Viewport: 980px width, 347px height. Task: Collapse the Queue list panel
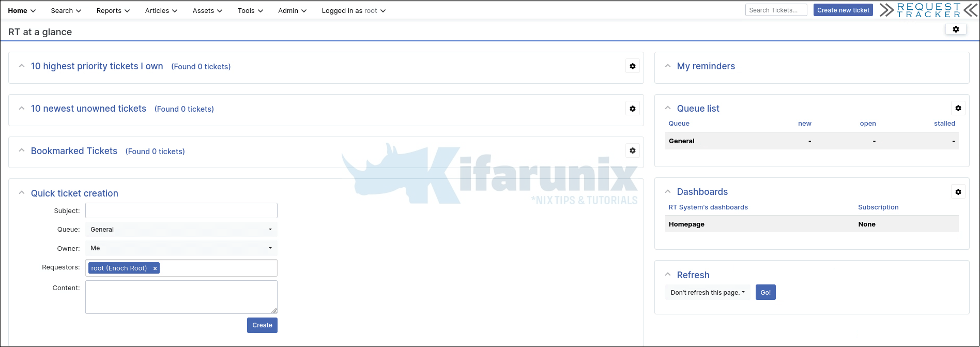[x=668, y=108]
